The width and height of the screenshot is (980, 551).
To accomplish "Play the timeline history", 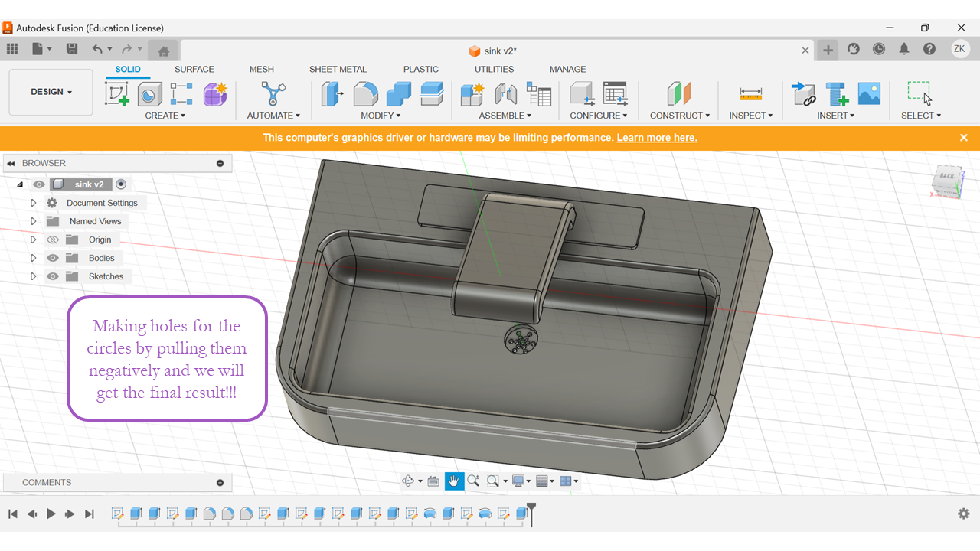I will click(51, 514).
